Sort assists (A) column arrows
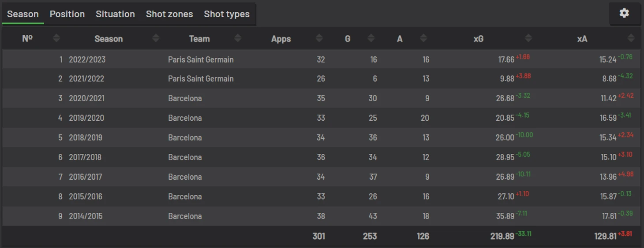Viewport: 644px width, 248px height. pos(423,38)
